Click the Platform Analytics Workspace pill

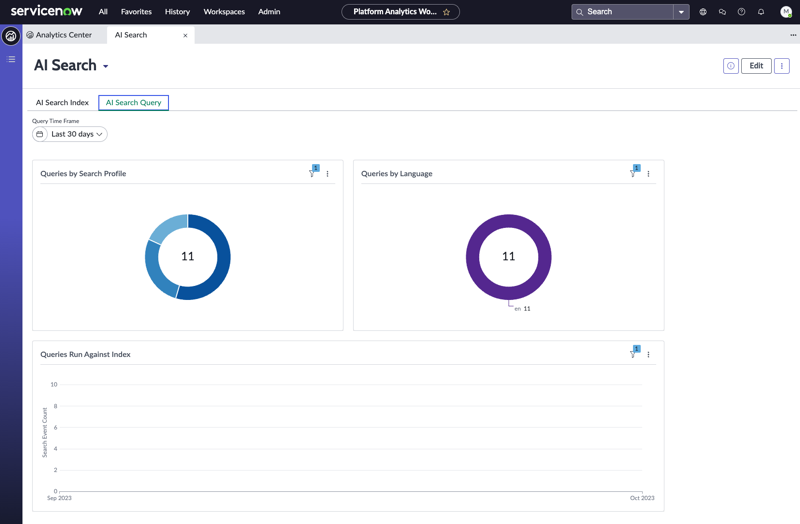point(400,12)
